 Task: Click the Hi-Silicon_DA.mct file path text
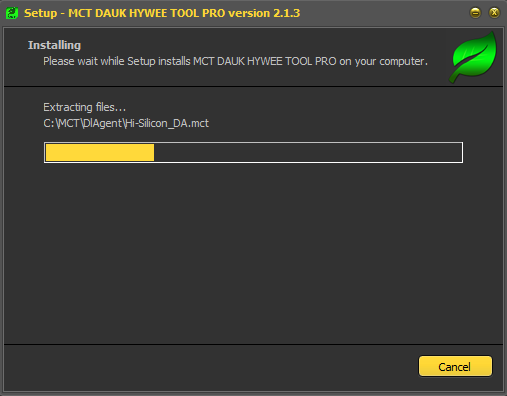126,123
